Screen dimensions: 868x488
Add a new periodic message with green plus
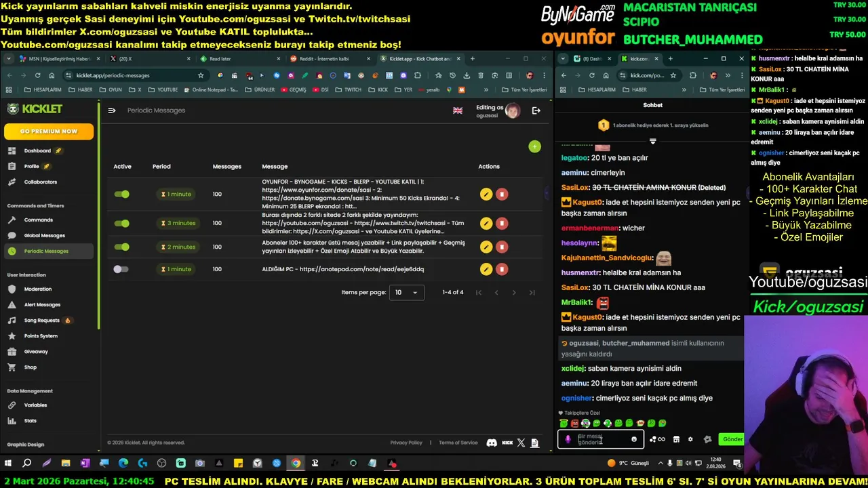click(x=534, y=146)
